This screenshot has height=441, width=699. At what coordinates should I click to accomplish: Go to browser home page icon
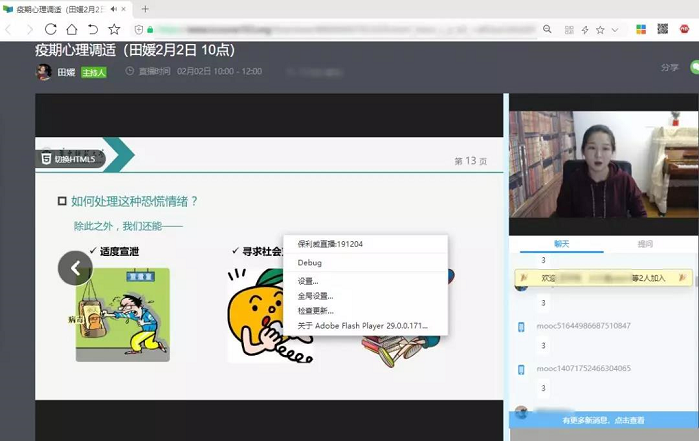pos(71,30)
